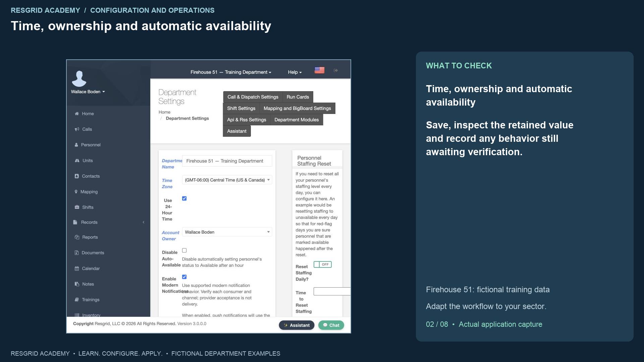
Task: Select the Mapping pin icon
Action: pyautogui.click(x=76, y=192)
